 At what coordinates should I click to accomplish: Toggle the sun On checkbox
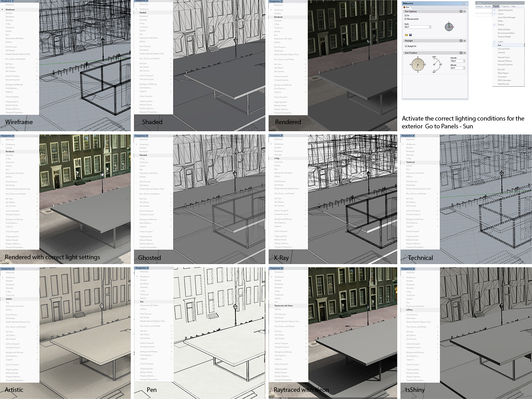[x=406, y=16]
